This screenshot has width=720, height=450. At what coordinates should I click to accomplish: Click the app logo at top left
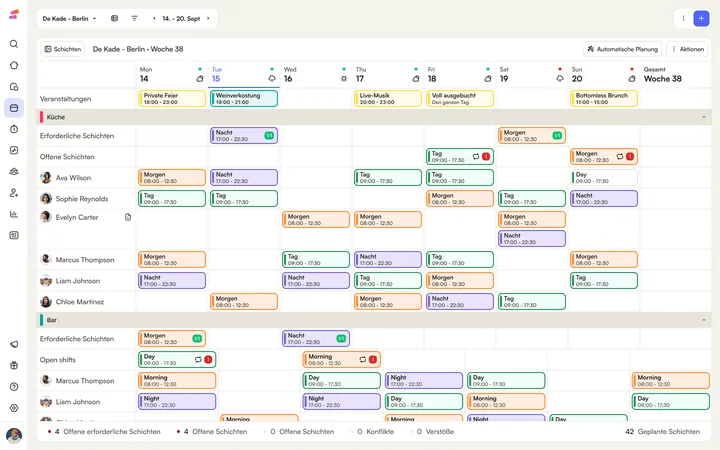pyautogui.click(x=14, y=14)
